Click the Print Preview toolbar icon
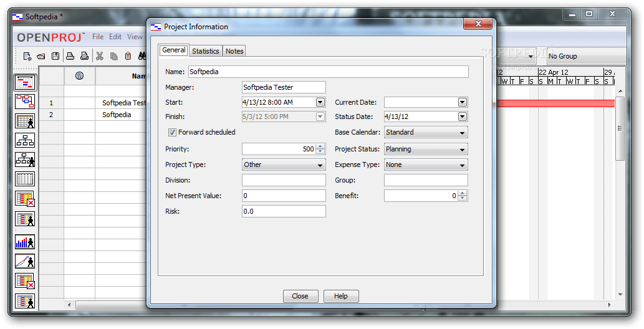644x329 pixels. coord(84,56)
